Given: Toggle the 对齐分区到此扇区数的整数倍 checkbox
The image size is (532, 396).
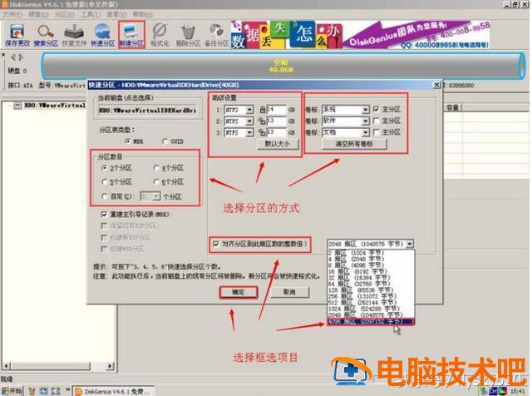Looking at the screenshot, I should (x=216, y=244).
